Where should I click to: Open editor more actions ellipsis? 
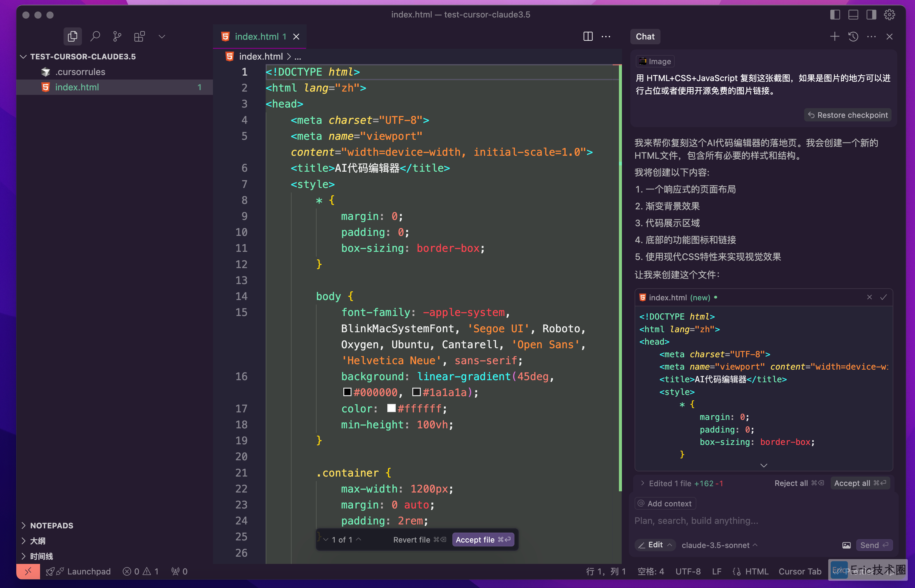tap(606, 37)
